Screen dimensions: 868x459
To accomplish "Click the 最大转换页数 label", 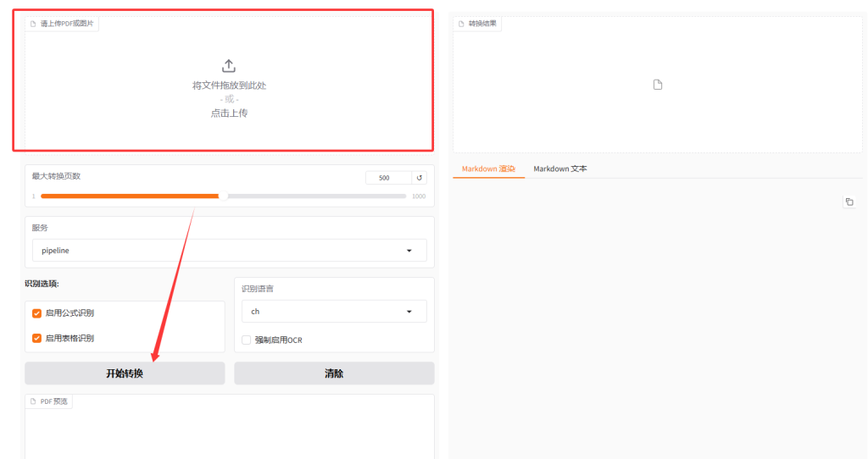I will coord(56,176).
